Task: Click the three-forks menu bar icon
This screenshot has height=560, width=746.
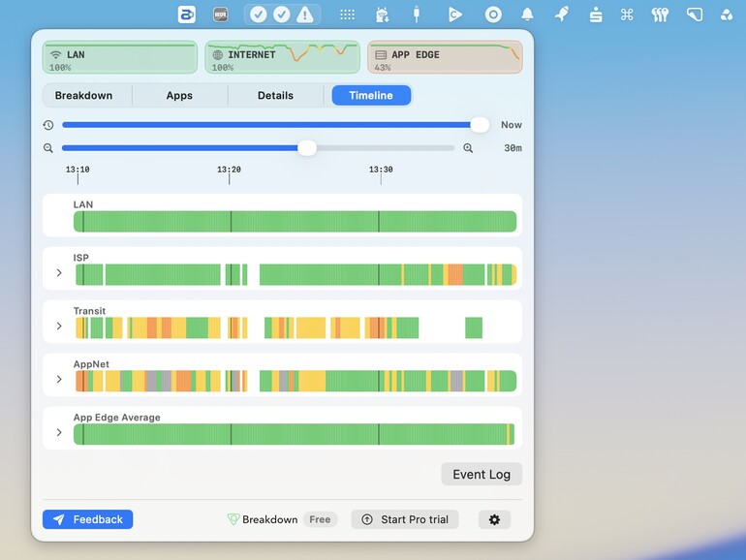Action: coord(660,16)
